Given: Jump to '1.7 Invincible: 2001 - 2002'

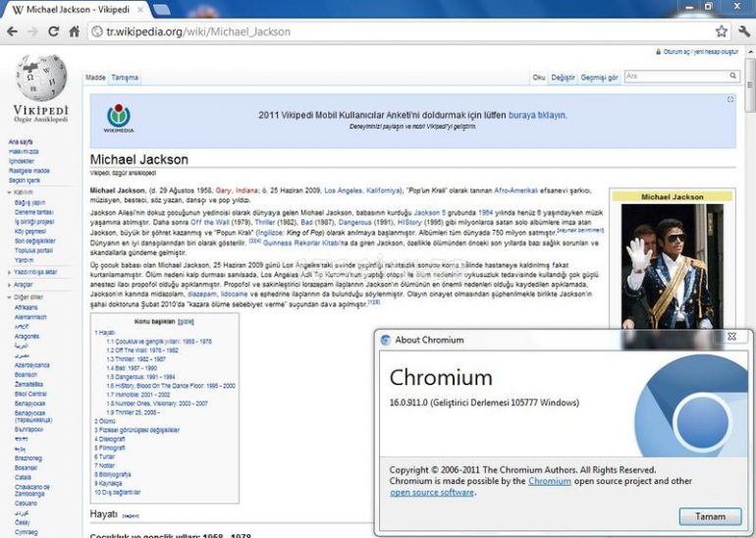Looking at the screenshot, I should pyautogui.click(x=138, y=395).
